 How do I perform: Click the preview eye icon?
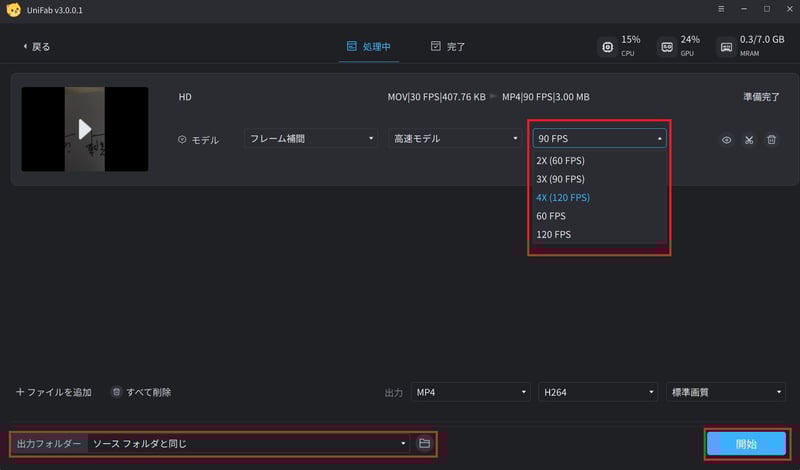727,140
